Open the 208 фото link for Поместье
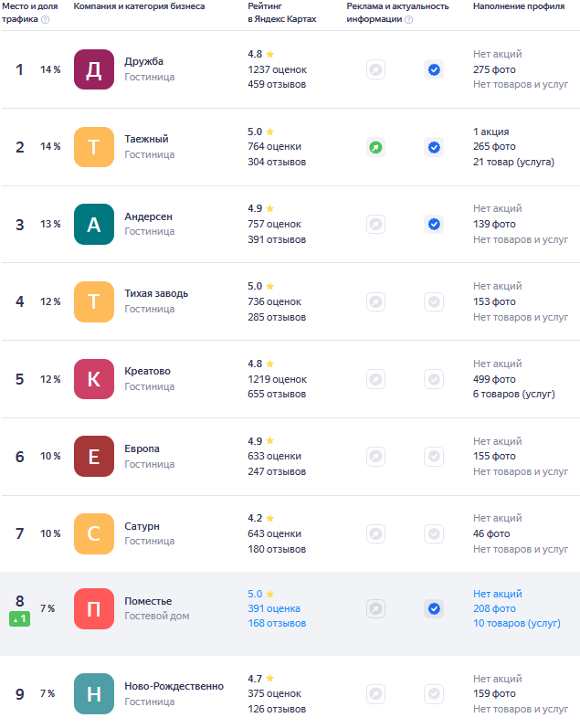Screen dimensions: 580x728 pyautogui.click(x=494, y=608)
